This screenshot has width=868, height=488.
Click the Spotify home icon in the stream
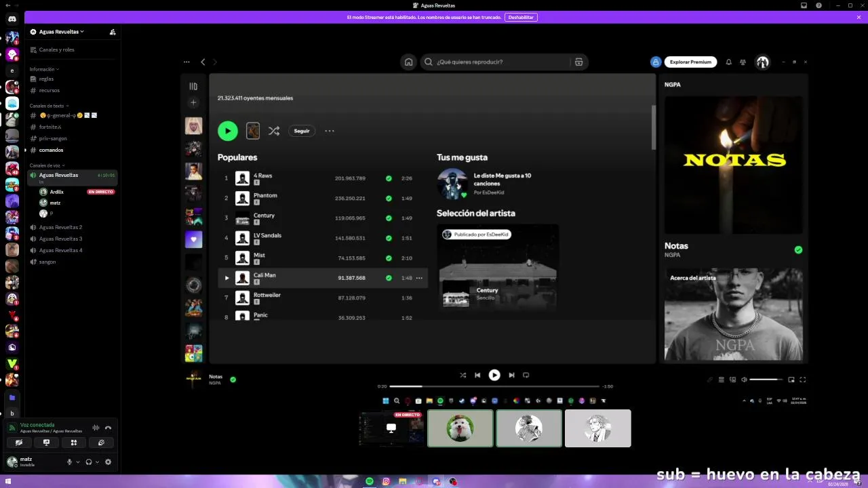(x=408, y=62)
